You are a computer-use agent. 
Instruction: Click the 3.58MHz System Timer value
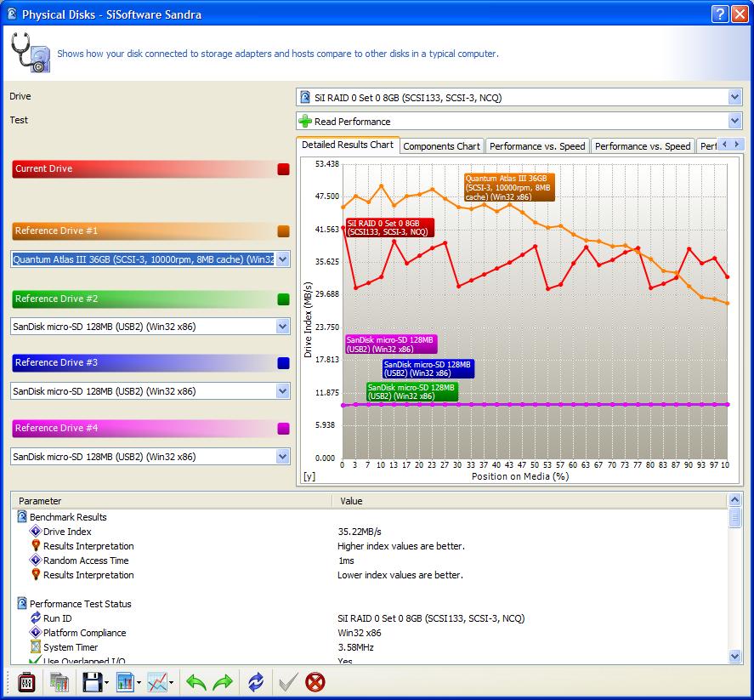[x=356, y=646]
